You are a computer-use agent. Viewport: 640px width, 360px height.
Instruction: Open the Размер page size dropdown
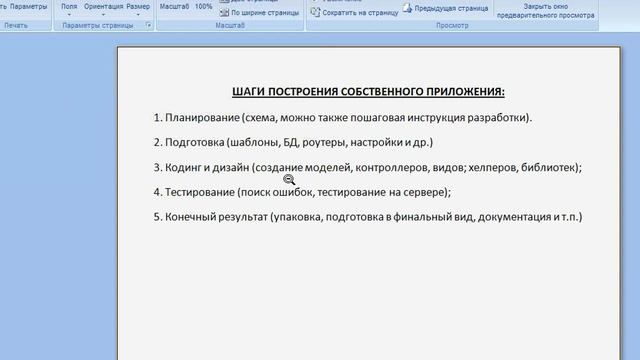pos(138,9)
